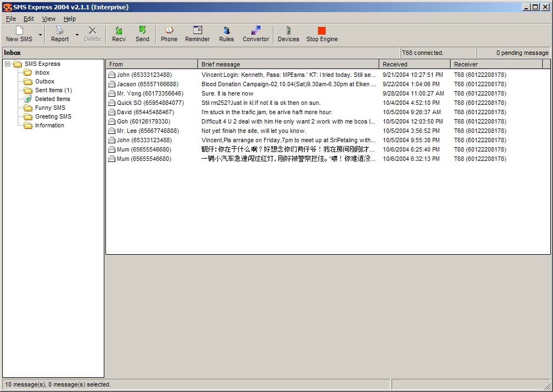
Task: Open the File menu
Action: [10, 18]
